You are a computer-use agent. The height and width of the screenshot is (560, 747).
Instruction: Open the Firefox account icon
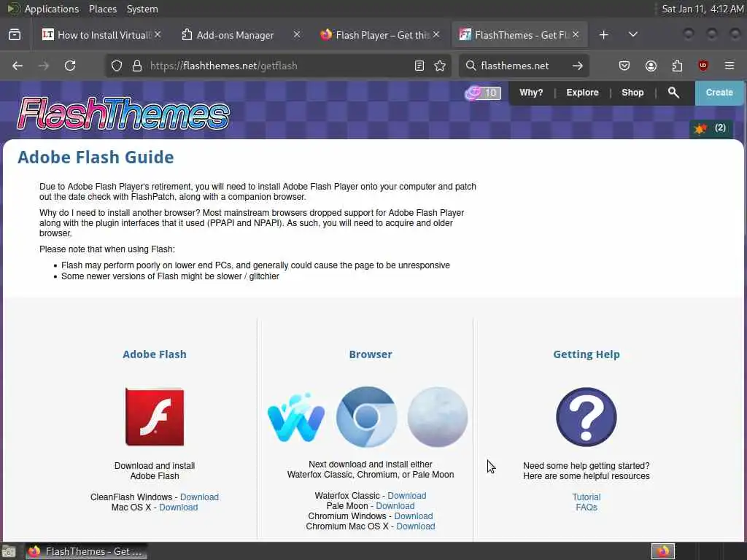coord(651,66)
